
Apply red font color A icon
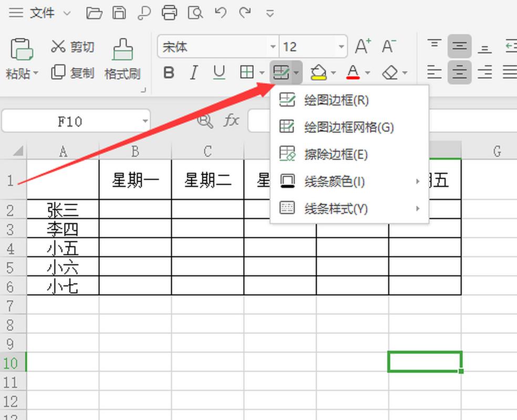[353, 72]
